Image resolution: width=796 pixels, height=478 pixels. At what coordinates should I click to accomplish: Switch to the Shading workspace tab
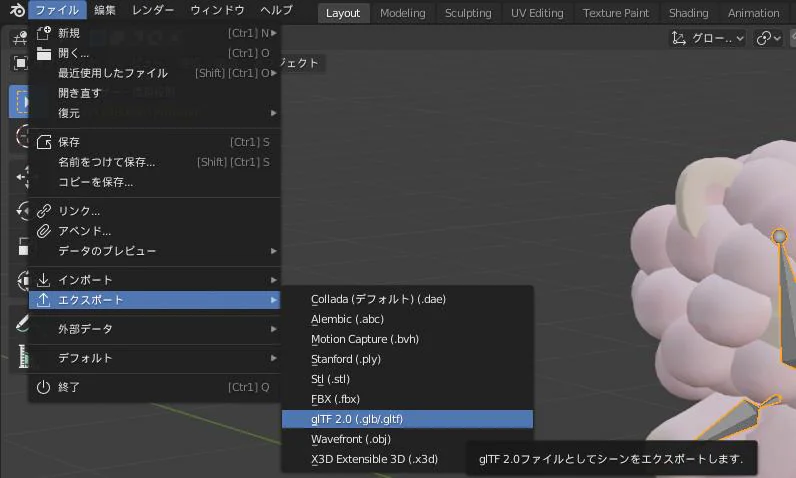pos(688,13)
